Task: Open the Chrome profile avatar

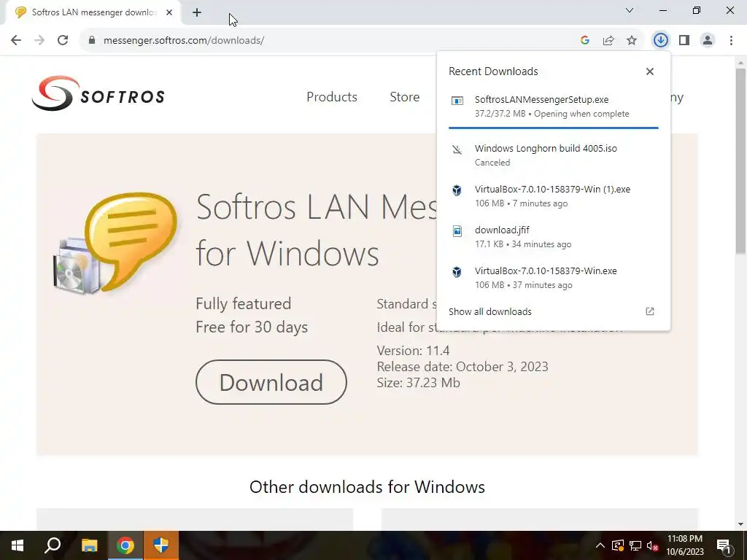Action: (708, 41)
